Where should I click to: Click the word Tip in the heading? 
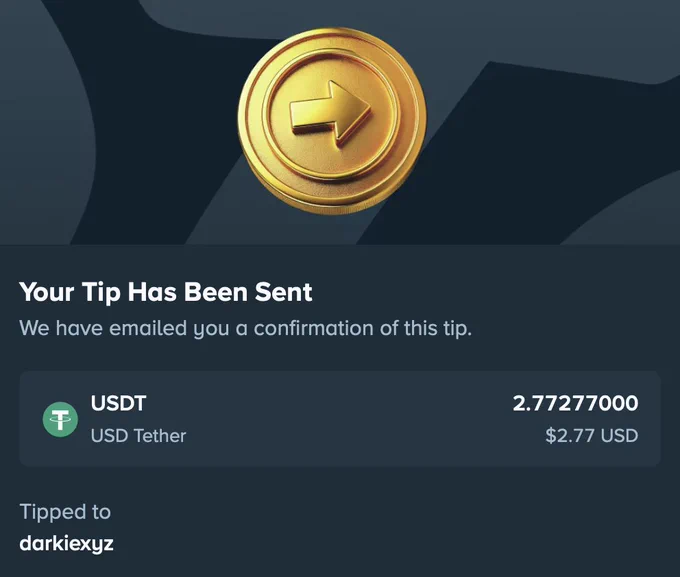pos(101,292)
